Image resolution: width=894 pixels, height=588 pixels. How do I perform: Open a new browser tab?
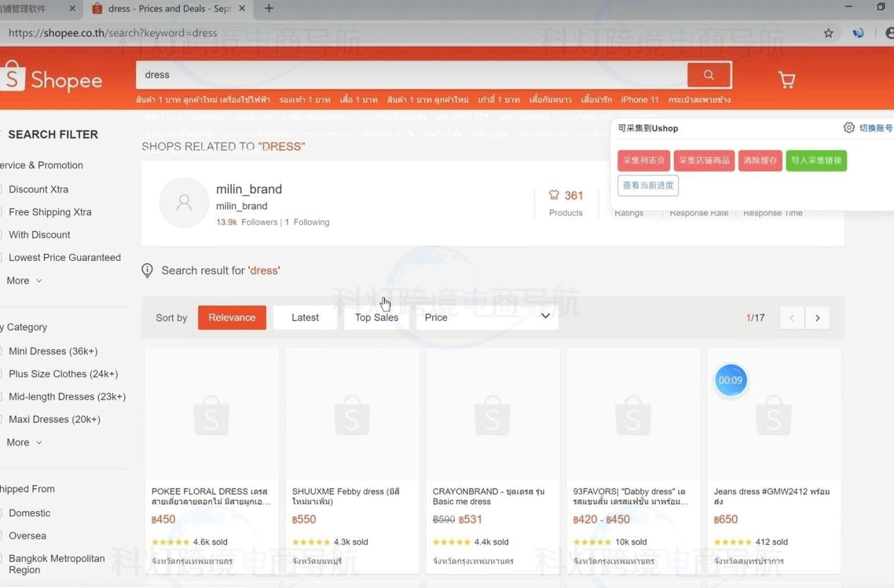click(269, 8)
